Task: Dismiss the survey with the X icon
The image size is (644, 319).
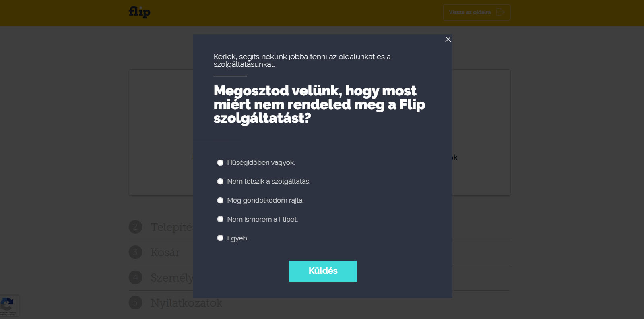Action: point(448,39)
